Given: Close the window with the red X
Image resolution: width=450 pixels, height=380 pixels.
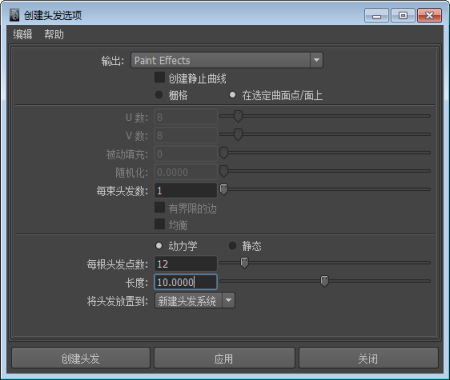Looking at the screenshot, I should coord(430,16).
